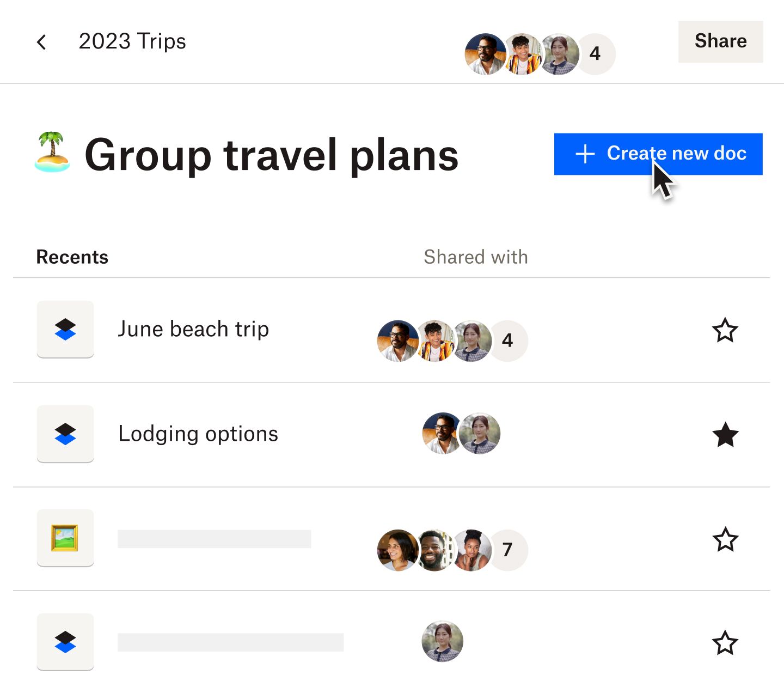
Task: Star the image file row
Action: pyautogui.click(x=725, y=539)
